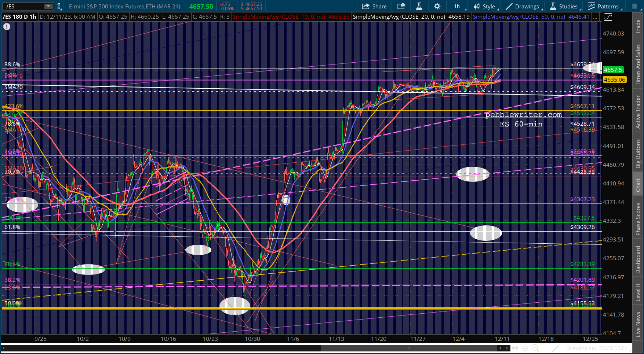Screen dimensions: 644x354
Task: Click the 12/11 date on time axis
Action: click(502, 339)
